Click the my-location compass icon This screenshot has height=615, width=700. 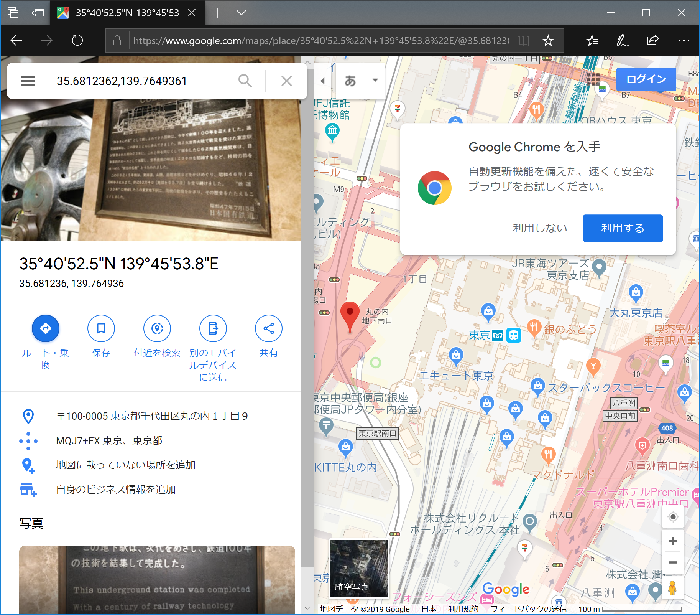pyautogui.click(x=673, y=516)
